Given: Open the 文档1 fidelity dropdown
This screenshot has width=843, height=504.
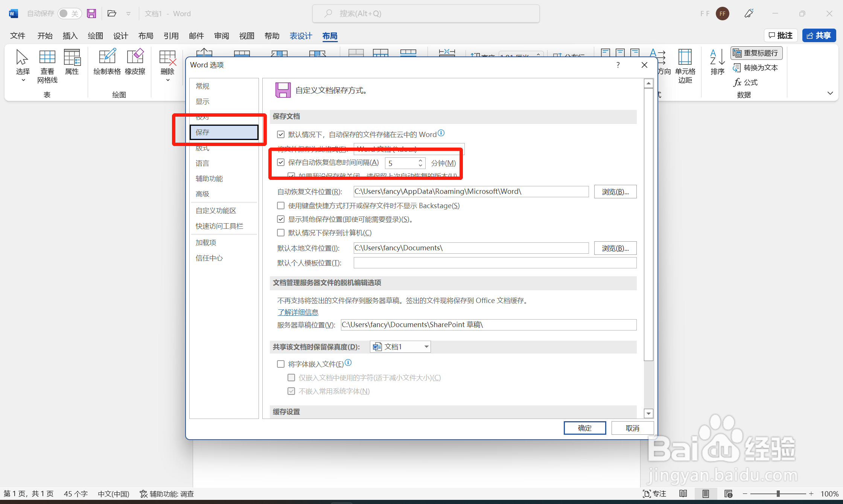Looking at the screenshot, I should point(400,347).
